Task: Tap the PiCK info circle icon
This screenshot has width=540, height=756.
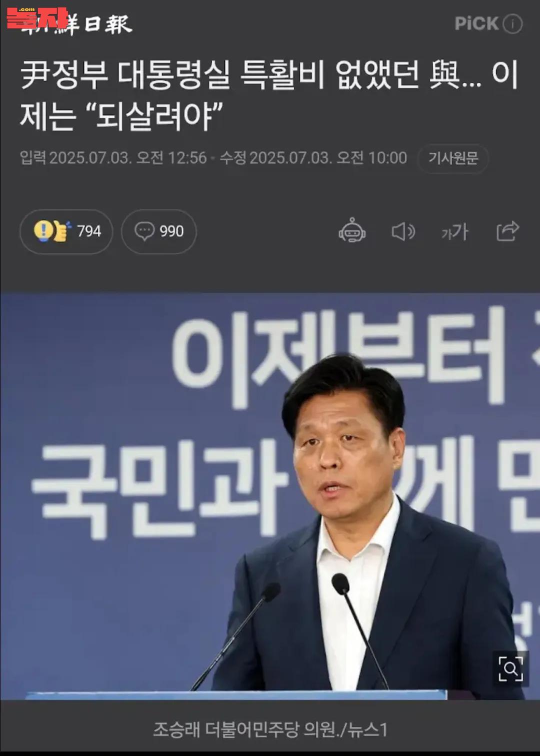Action: click(x=512, y=24)
